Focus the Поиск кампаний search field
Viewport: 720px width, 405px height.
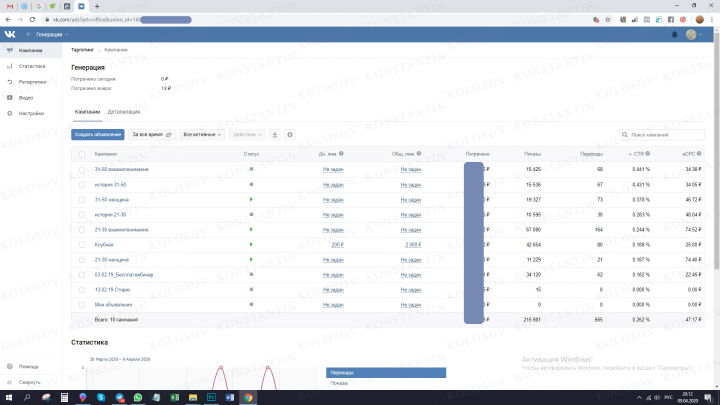click(662, 135)
